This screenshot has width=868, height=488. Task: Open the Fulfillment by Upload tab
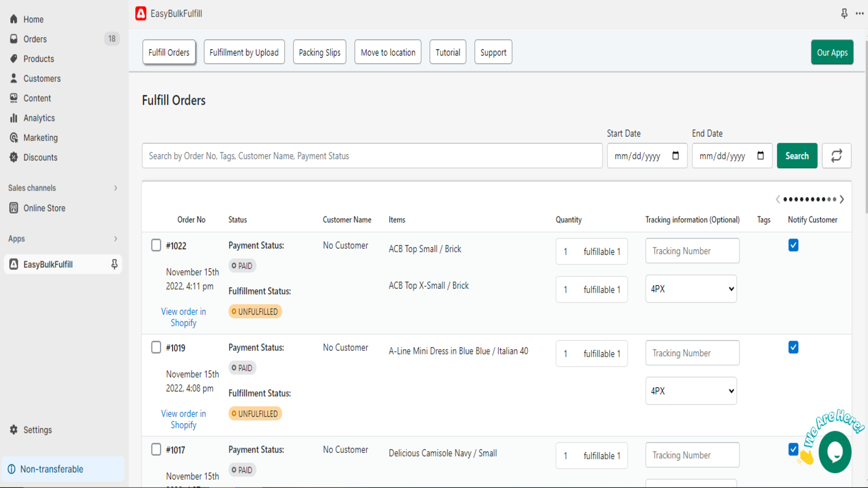pyautogui.click(x=244, y=52)
